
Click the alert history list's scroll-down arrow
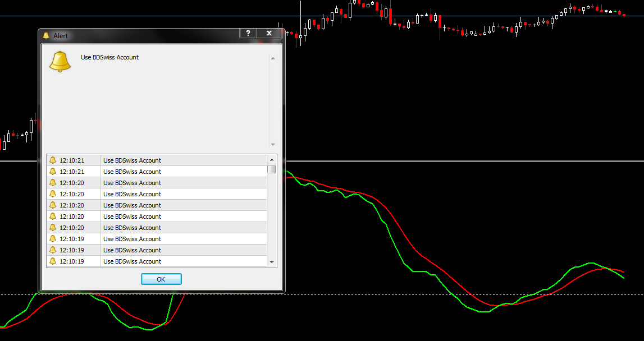[x=272, y=262]
